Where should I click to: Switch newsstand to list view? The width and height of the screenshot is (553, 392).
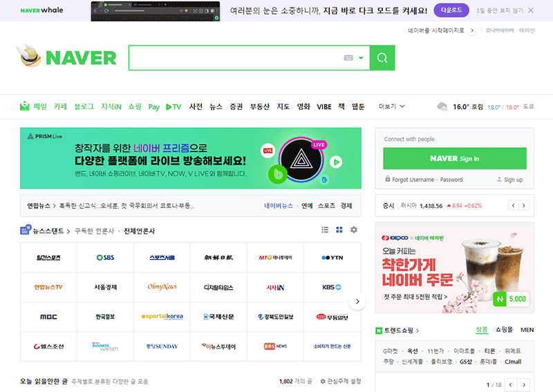point(325,230)
